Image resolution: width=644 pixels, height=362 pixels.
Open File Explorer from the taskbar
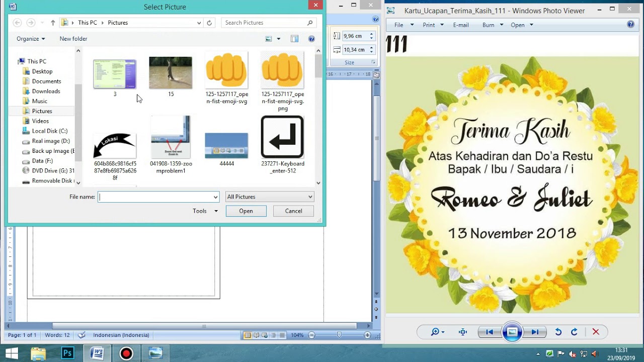(38, 353)
